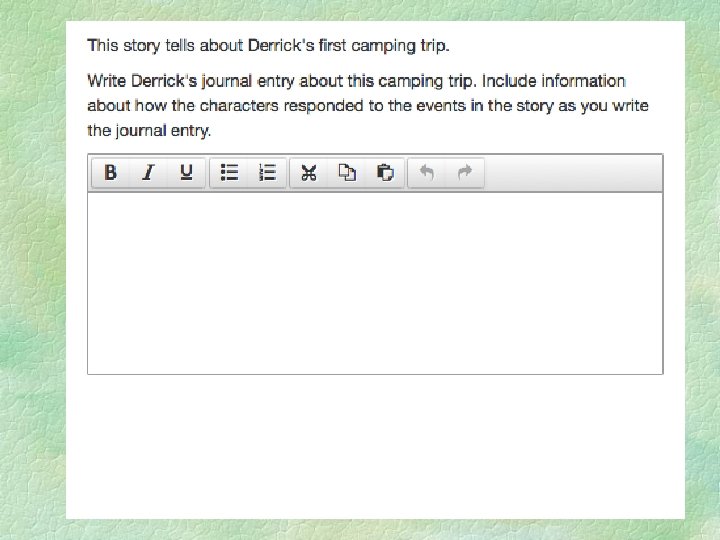Click inside the journal entry text box
This screenshot has height=540, width=720.
coord(375,282)
